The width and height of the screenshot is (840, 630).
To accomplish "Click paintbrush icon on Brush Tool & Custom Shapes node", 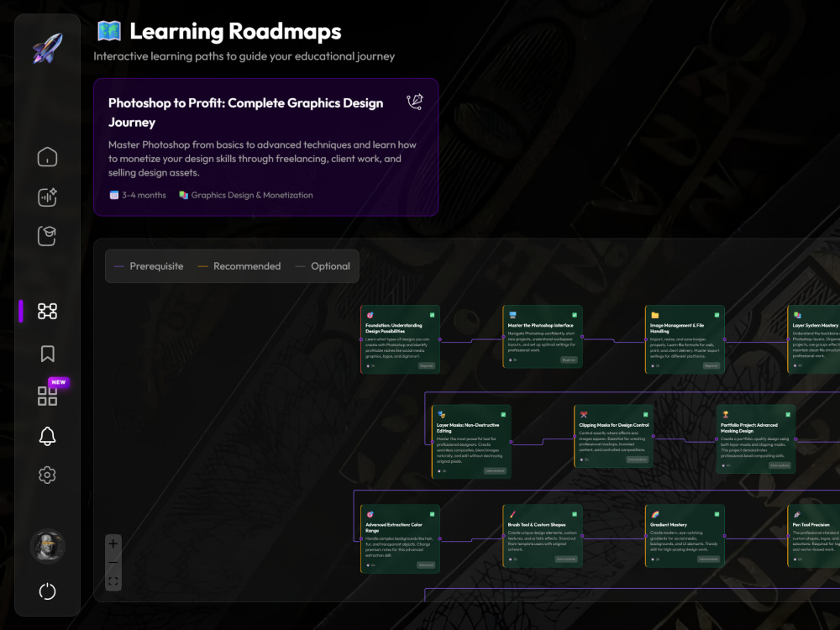I will point(512,514).
